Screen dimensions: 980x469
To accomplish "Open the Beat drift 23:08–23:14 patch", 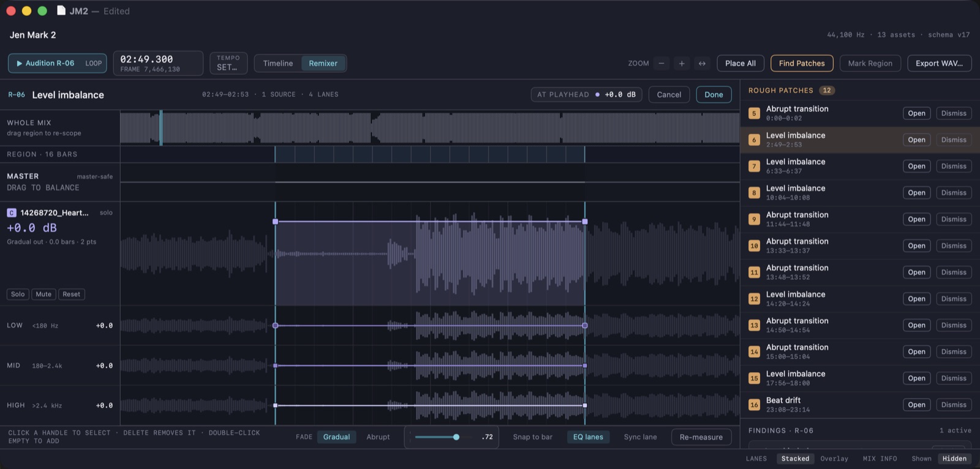I will point(916,405).
